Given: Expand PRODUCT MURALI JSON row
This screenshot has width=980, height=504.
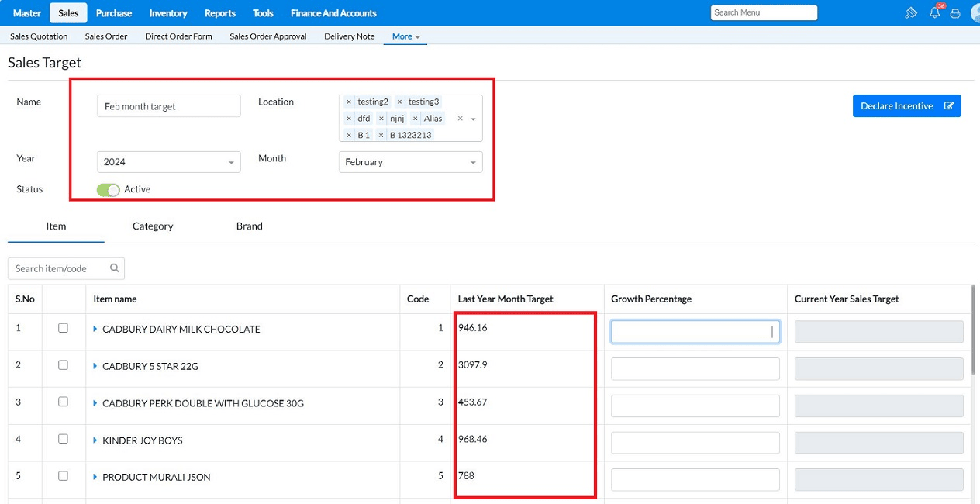Looking at the screenshot, I should point(95,477).
